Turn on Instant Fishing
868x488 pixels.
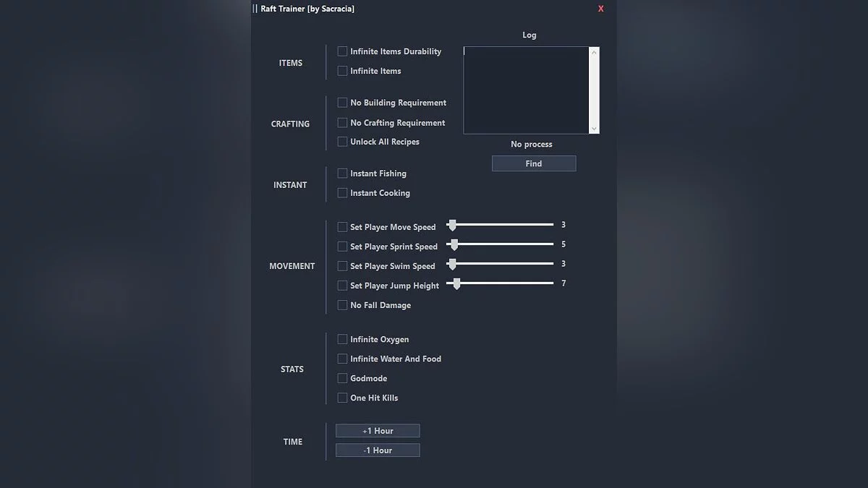click(342, 174)
